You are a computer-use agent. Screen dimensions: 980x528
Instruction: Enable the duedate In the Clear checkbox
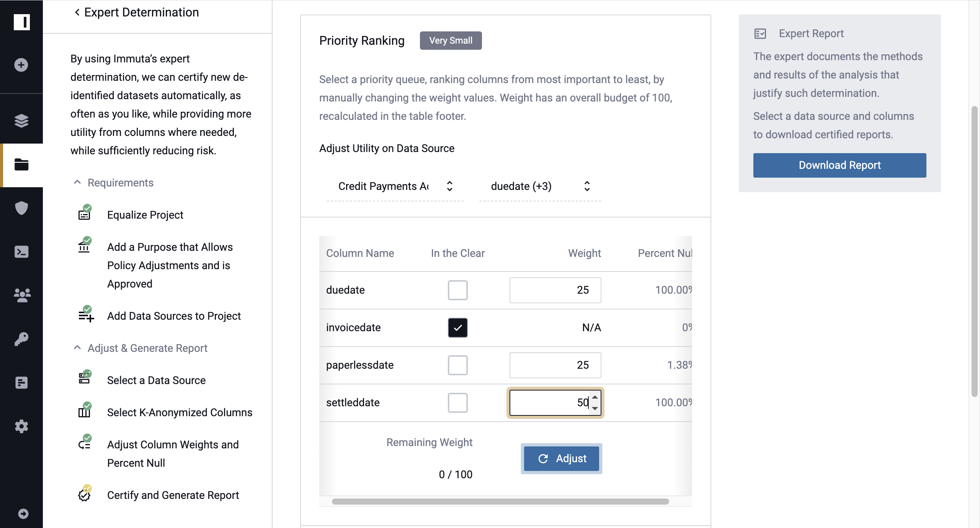pos(457,289)
